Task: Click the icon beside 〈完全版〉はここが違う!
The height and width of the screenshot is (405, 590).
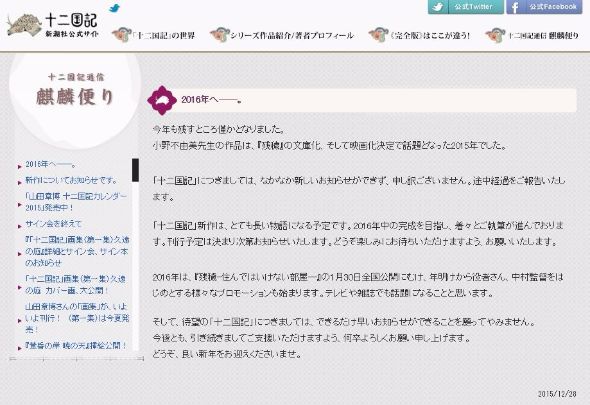Action: [378, 35]
